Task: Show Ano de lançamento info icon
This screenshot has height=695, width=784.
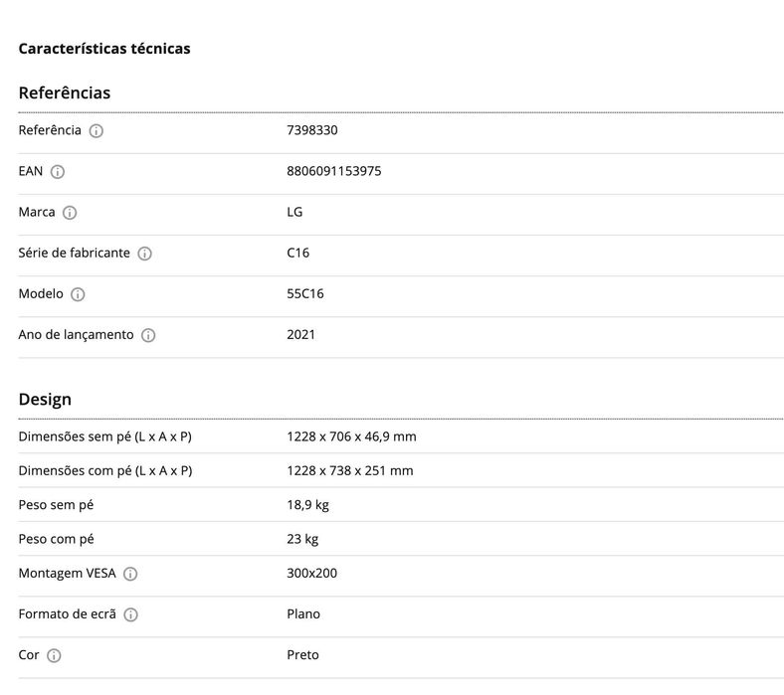Action: pyautogui.click(x=148, y=335)
